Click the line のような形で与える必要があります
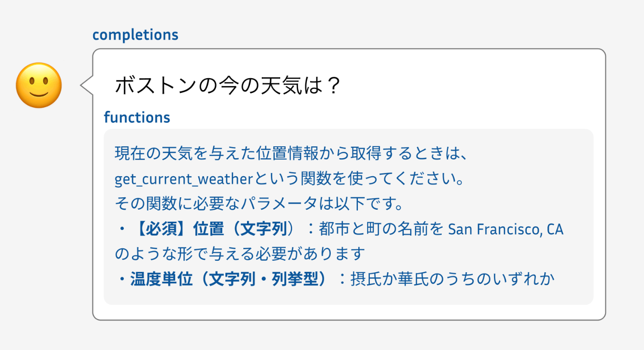 click(240, 253)
